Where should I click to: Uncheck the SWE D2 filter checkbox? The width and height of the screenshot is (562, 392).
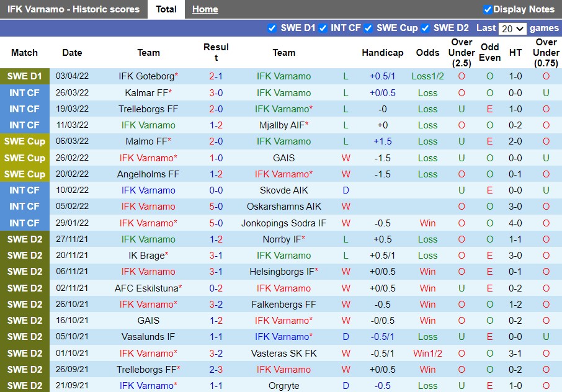tap(426, 28)
